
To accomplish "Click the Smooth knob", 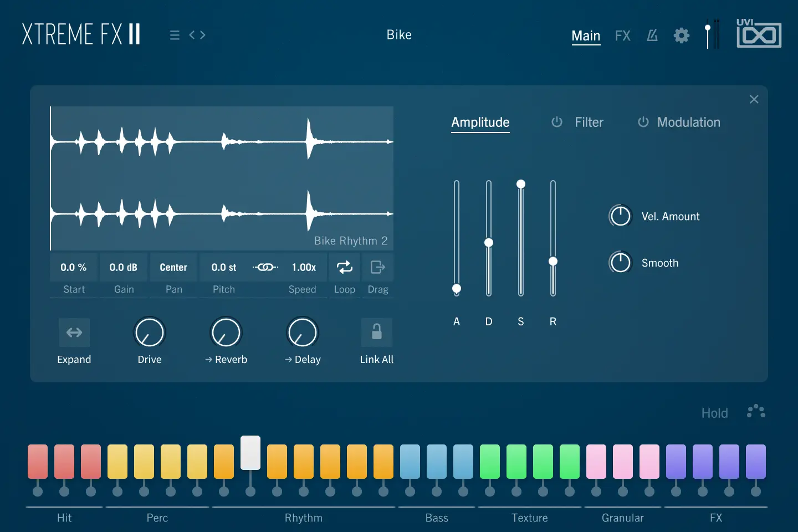I will point(620,263).
